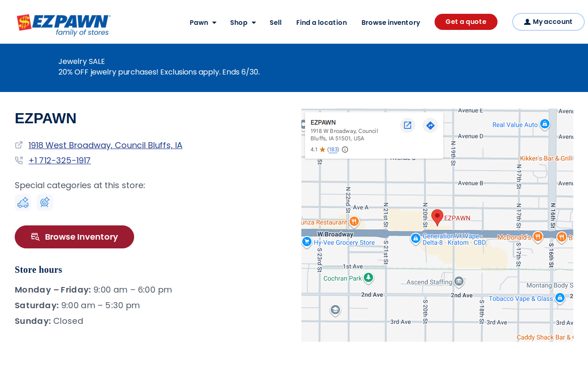Open the 1918 West Broadway address link

105,145
